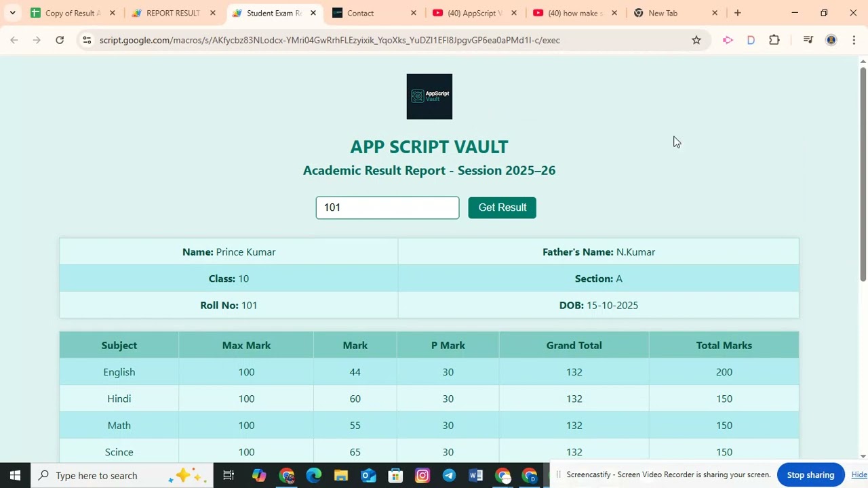The image size is (868, 488).
Task: Open a new browser tab with plus icon
Action: point(738,13)
